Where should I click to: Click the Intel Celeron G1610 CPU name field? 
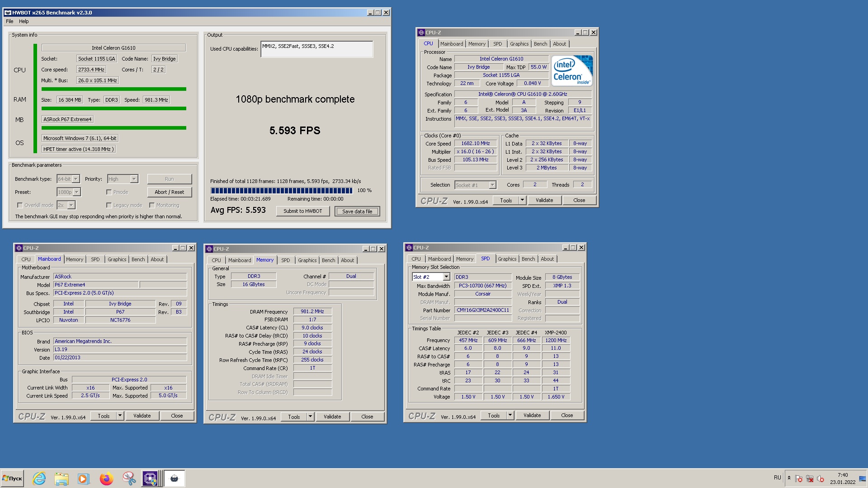pos(113,48)
